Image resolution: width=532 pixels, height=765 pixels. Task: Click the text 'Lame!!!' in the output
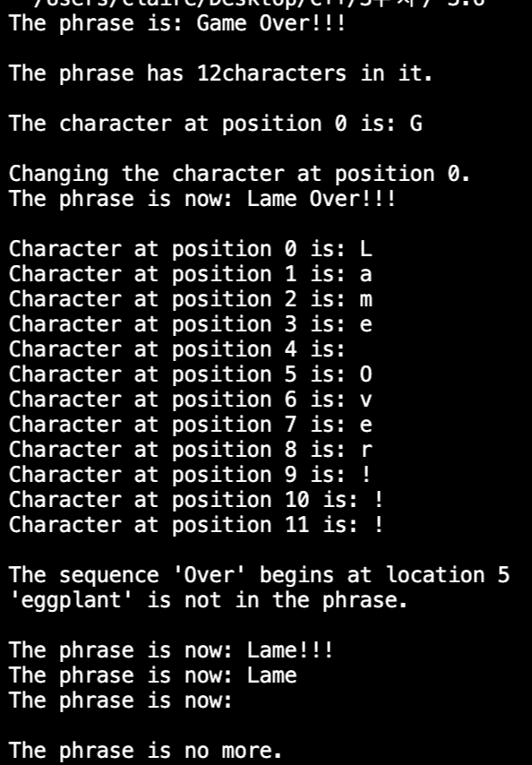tap(290, 649)
